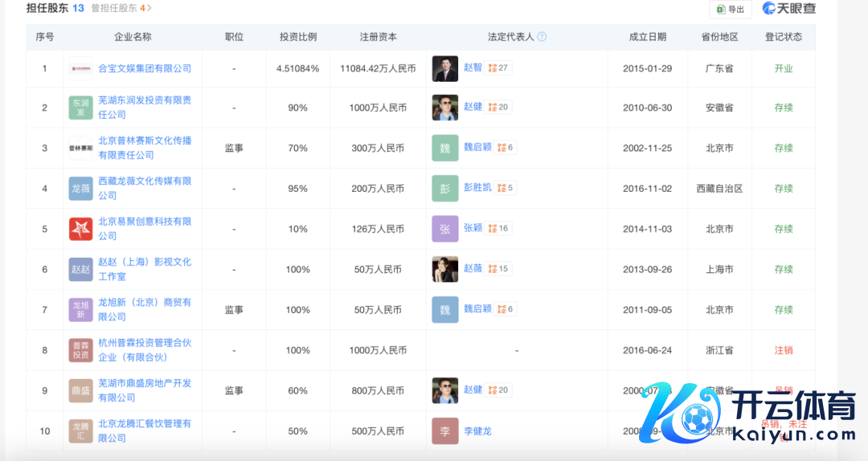The image size is (868, 461).
Task: Click 赵薇's profile photo
Action: pyautogui.click(x=444, y=269)
